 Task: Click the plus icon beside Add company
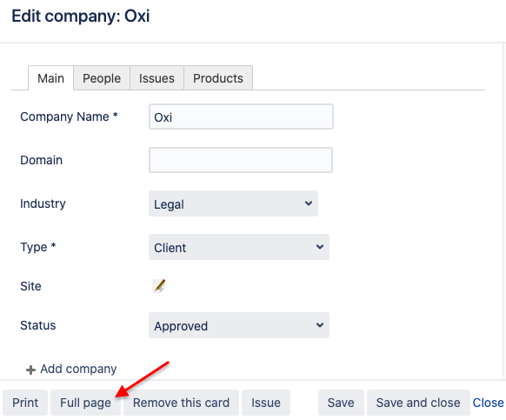coord(30,370)
